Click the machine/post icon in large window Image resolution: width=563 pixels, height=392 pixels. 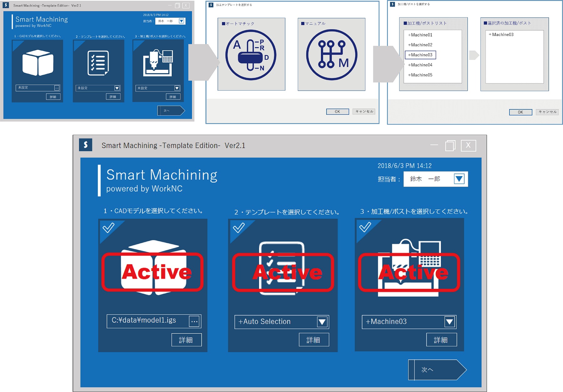tap(409, 268)
